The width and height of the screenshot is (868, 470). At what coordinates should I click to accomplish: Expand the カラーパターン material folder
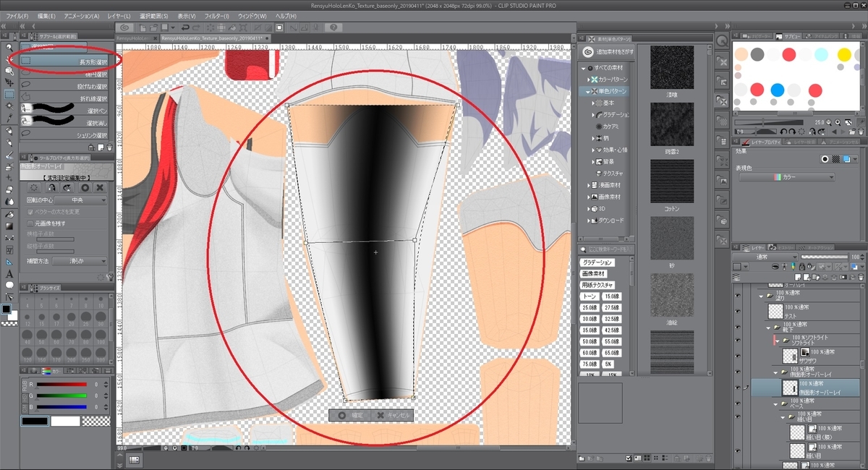587,80
